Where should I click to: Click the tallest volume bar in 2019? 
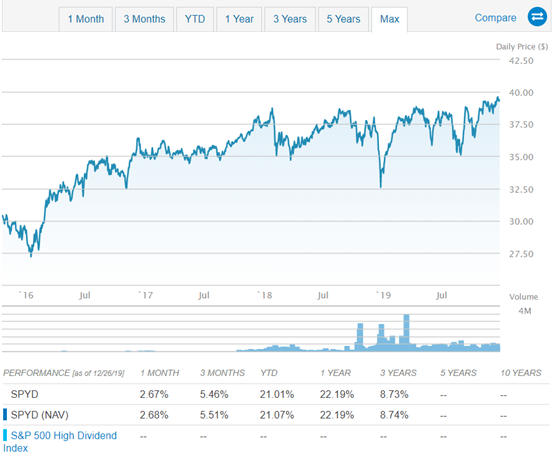pos(406,332)
